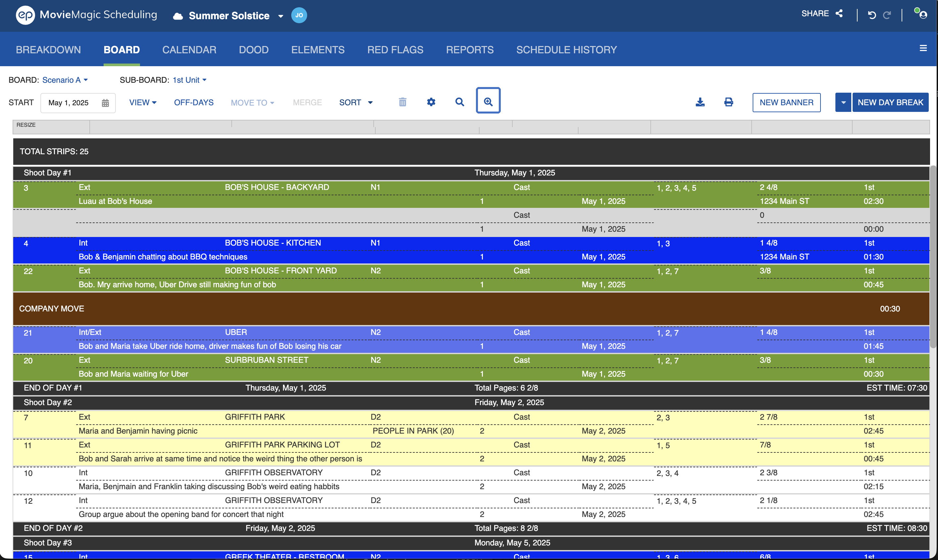Open the SORT dropdown
This screenshot has width=938, height=560.
(x=356, y=102)
